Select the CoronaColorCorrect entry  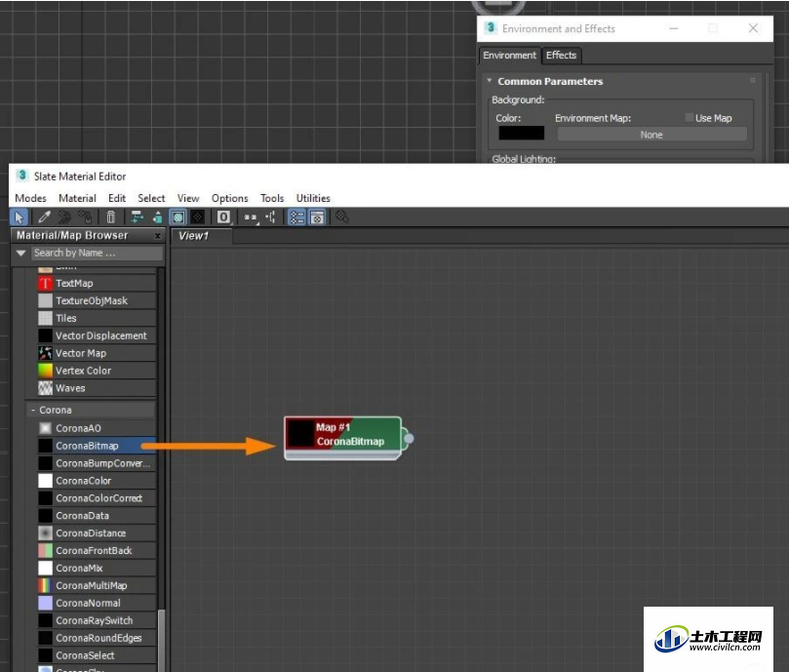(97, 498)
